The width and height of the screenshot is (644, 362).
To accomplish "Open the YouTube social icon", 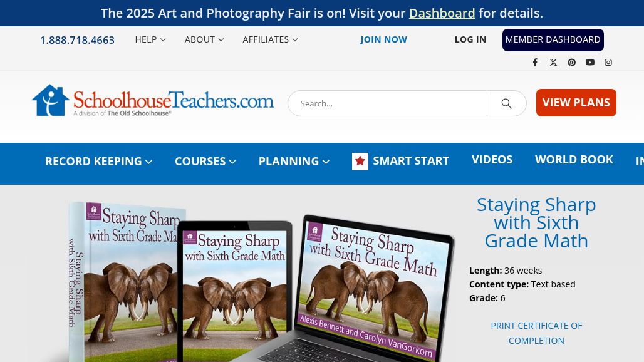I will coord(590,63).
